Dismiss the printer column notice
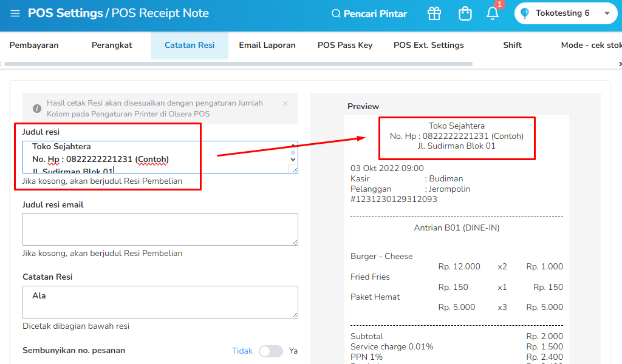 (x=285, y=103)
